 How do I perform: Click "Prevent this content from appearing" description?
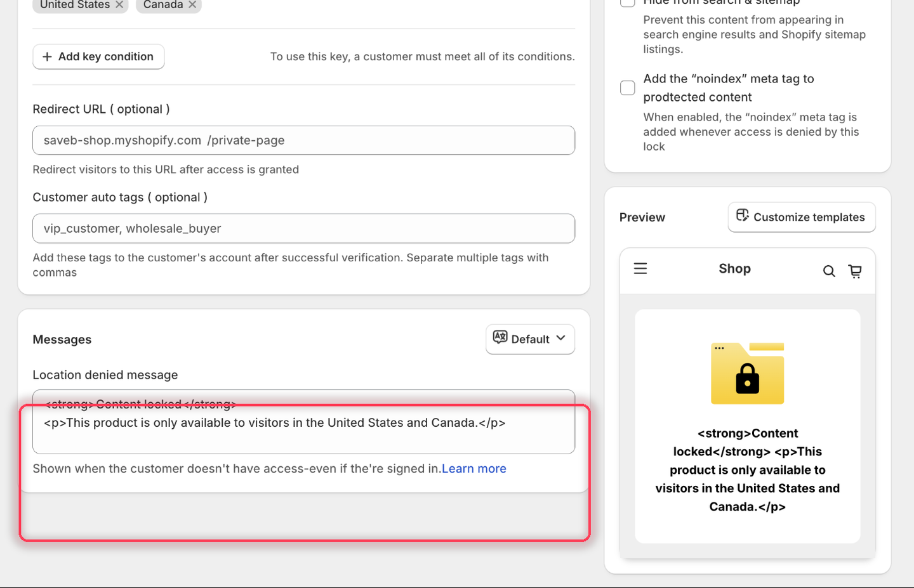[755, 34]
